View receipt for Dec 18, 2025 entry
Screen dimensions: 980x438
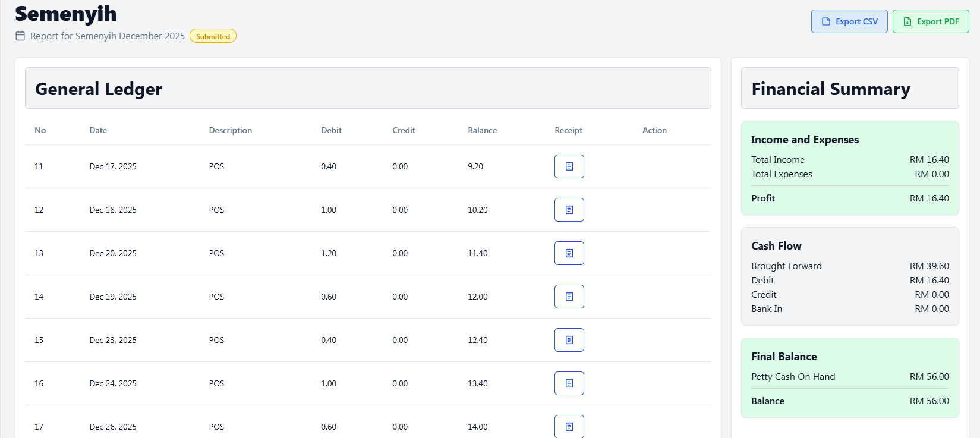(569, 210)
